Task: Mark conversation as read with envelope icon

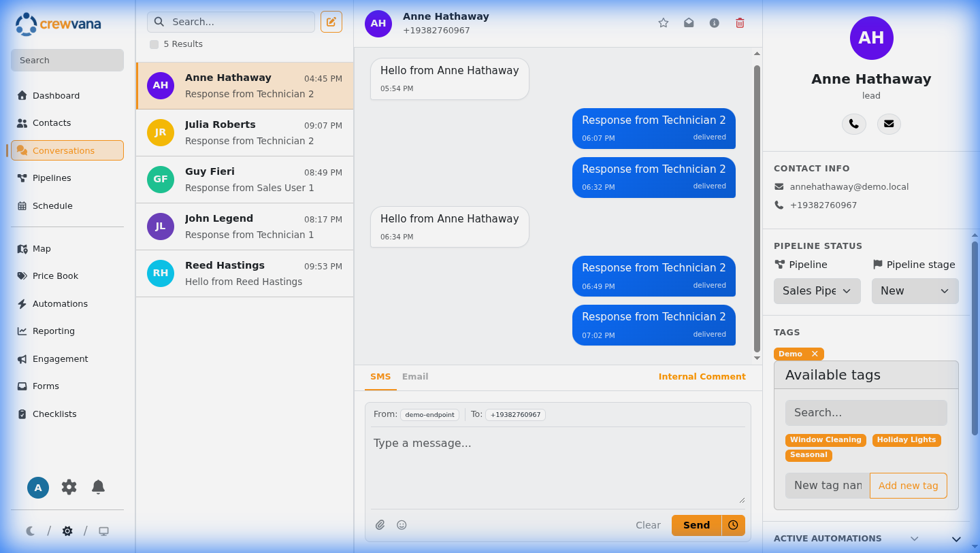Action: (688, 22)
